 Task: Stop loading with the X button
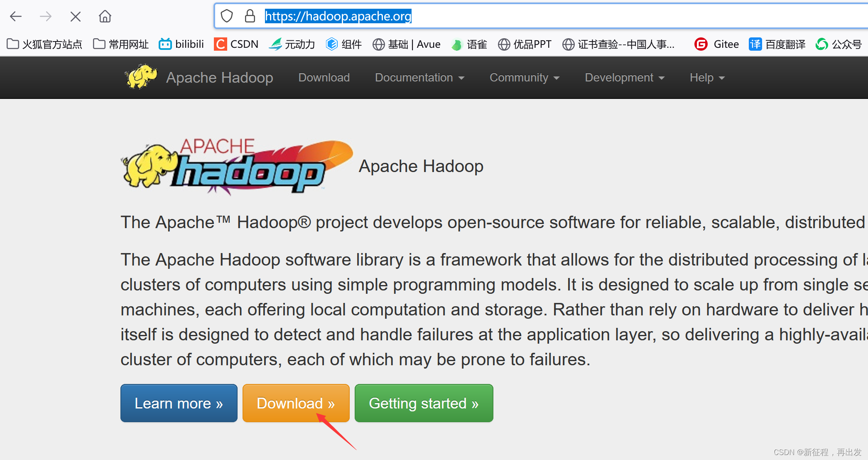point(76,17)
